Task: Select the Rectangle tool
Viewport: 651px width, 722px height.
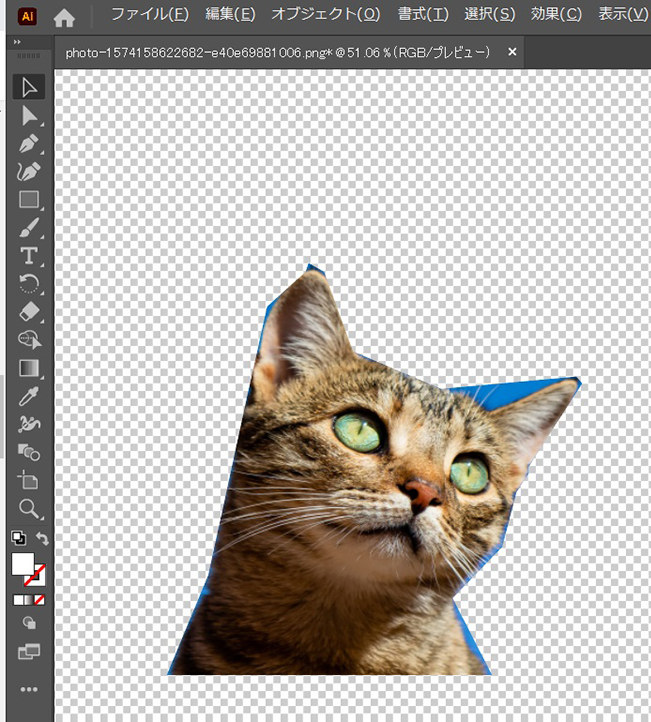Action: (29, 199)
